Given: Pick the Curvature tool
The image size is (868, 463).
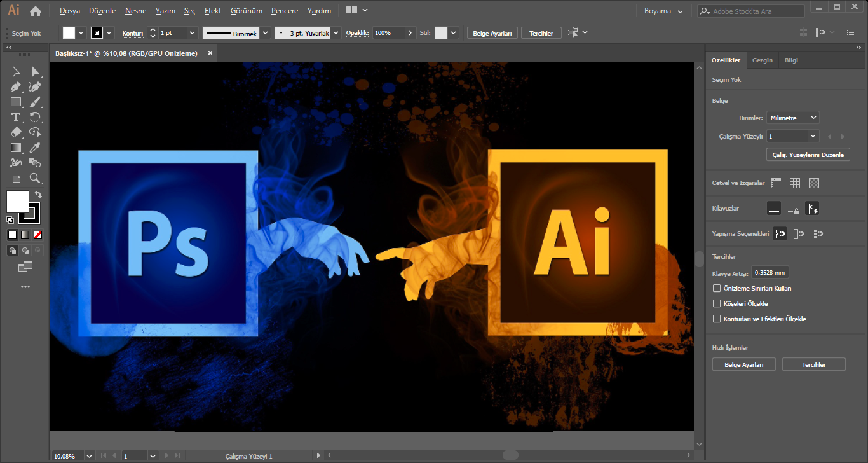Looking at the screenshot, I should click(35, 86).
